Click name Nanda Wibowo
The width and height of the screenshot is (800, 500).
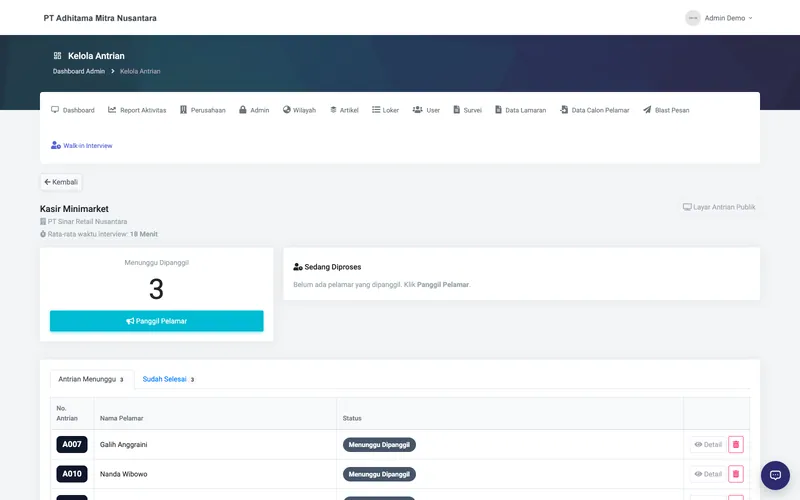pyautogui.click(x=123, y=474)
